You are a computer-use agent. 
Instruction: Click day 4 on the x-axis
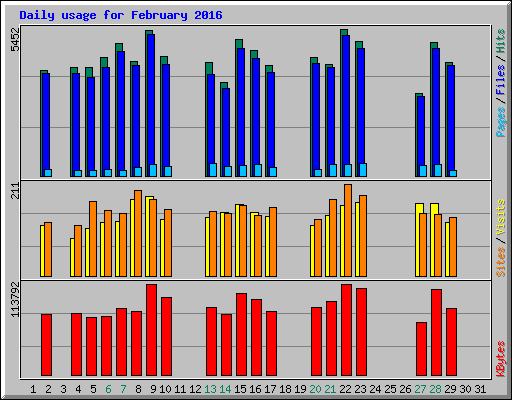tap(78, 389)
